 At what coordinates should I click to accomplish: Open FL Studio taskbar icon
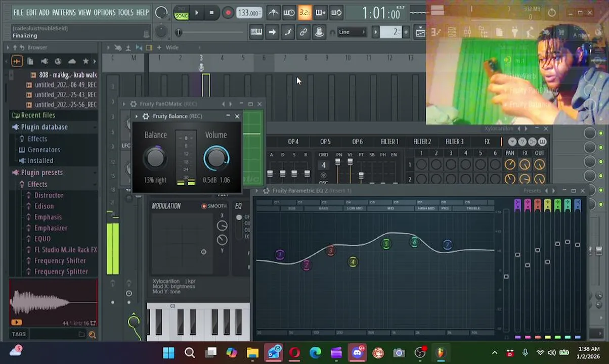pos(441,352)
